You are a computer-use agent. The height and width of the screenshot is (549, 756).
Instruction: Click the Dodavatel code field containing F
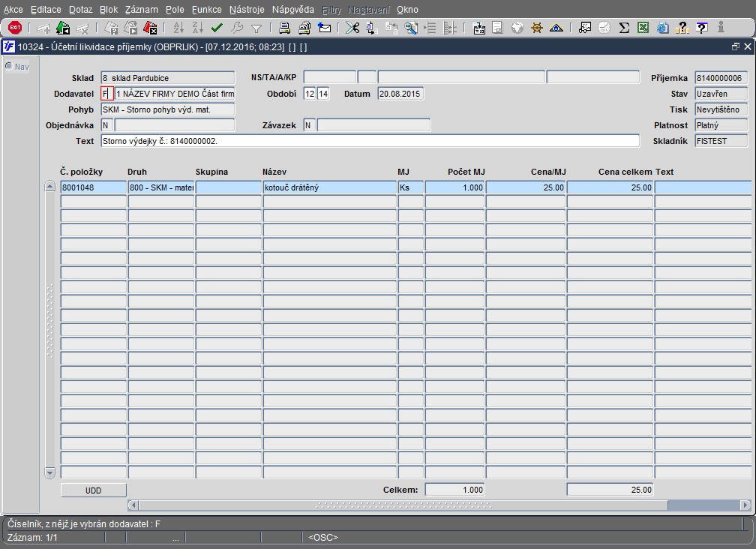click(107, 94)
